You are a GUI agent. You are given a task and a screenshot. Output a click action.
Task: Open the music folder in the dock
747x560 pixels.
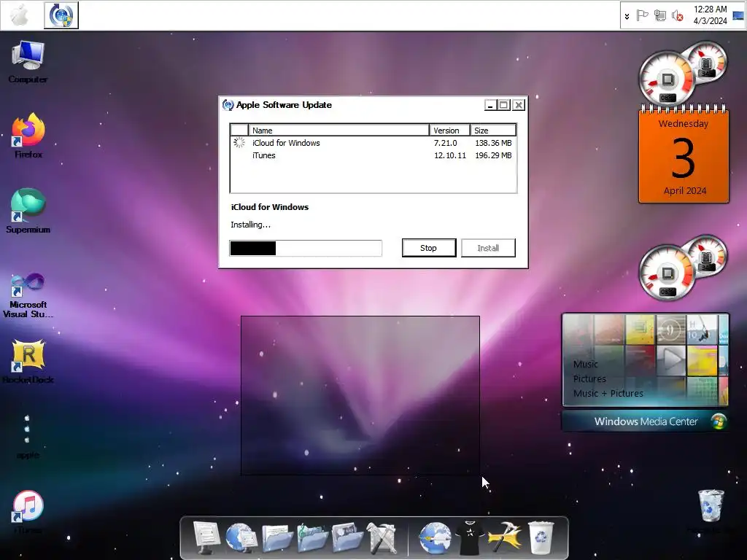point(312,537)
